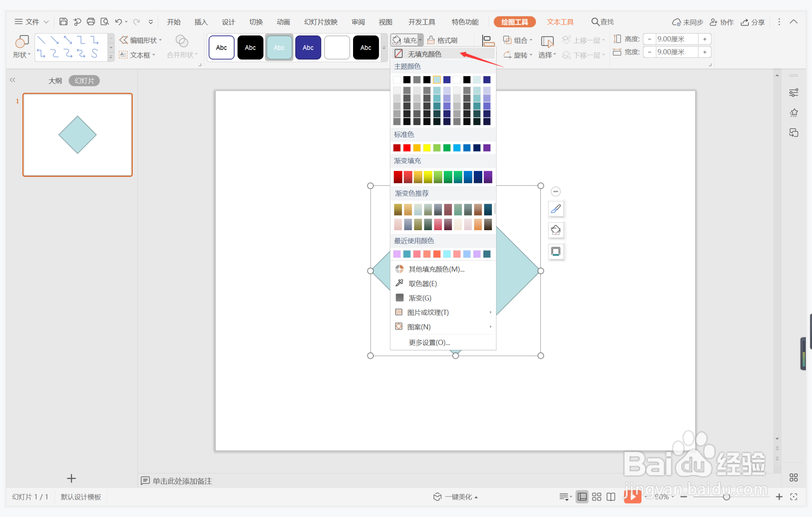Click the floating shape-fill bucket icon

555,230
